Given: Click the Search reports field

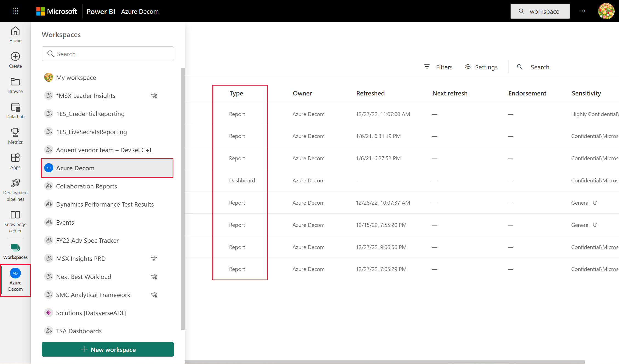Looking at the screenshot, I should point(540,67).
